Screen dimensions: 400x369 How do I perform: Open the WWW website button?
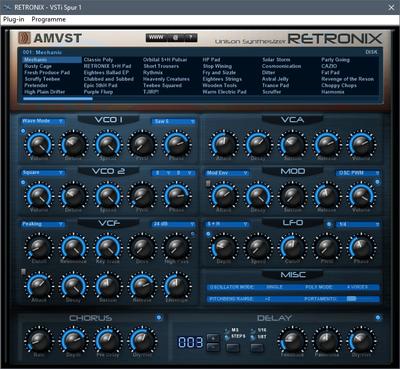[x=156, y=37]
